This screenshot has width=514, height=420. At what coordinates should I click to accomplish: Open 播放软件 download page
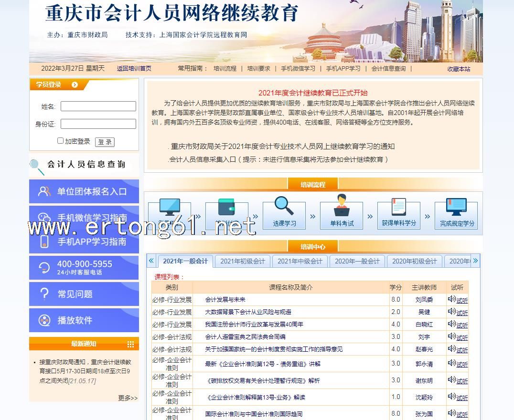(84, 320)
